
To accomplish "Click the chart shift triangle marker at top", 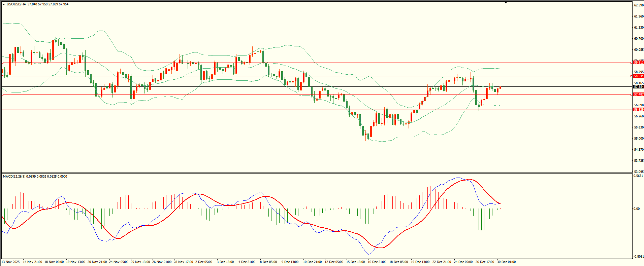I will pyautogui.click(x=506, y=3).
